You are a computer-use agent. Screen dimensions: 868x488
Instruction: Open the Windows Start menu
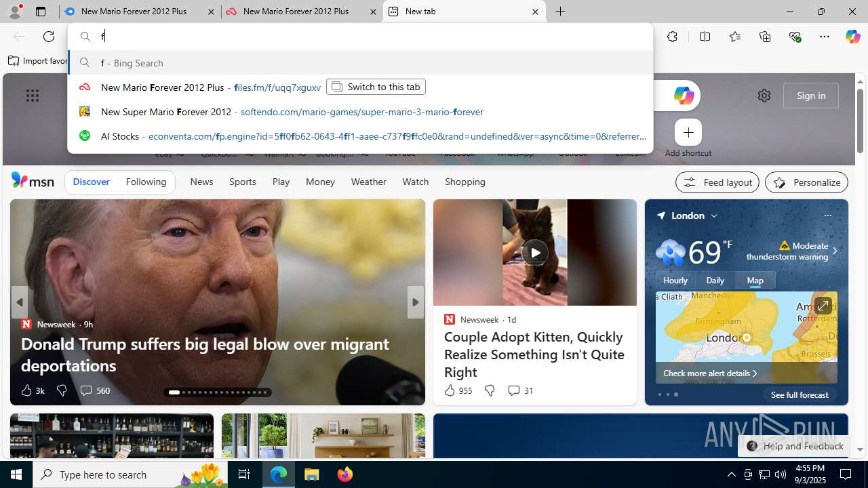(x=16, y=474)
